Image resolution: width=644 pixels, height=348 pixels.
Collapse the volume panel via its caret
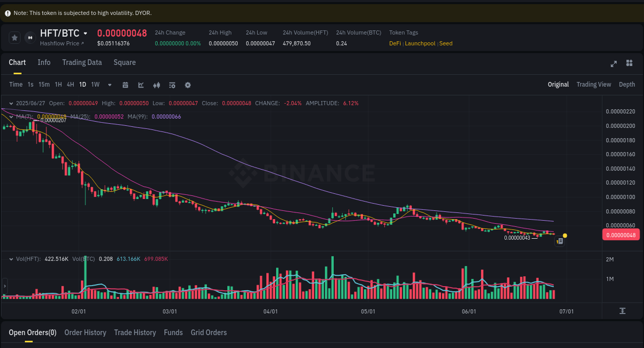pos(11,259)
